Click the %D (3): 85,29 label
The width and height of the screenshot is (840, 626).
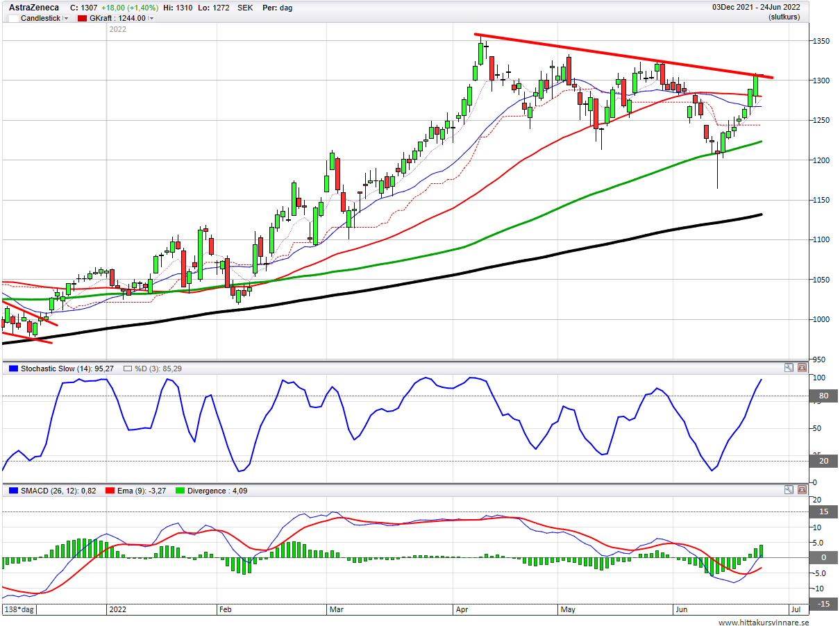(158, 368)
